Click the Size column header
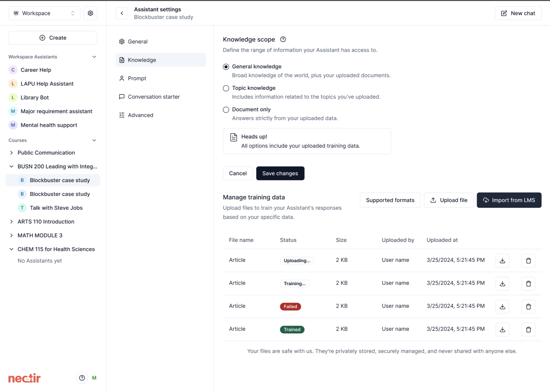Viewport: 550px width, 392px height. coord(341,240)
